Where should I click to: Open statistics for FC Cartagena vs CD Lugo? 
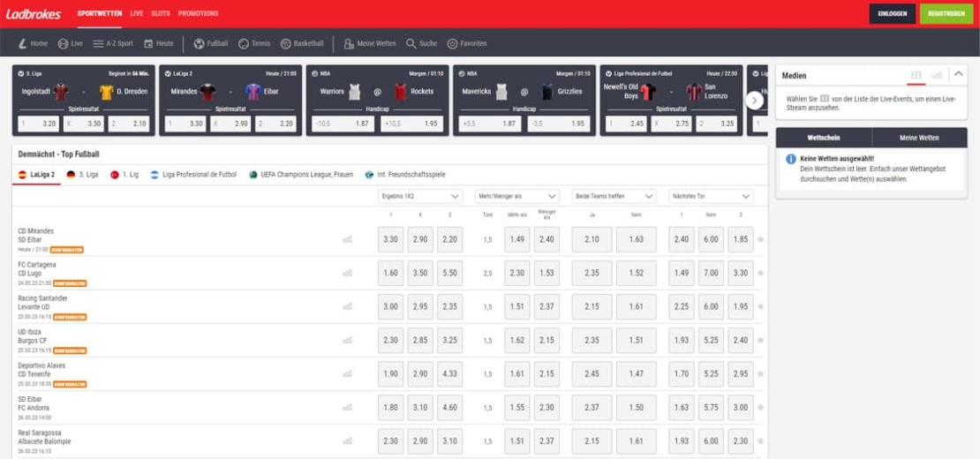(x=348, y=273)
